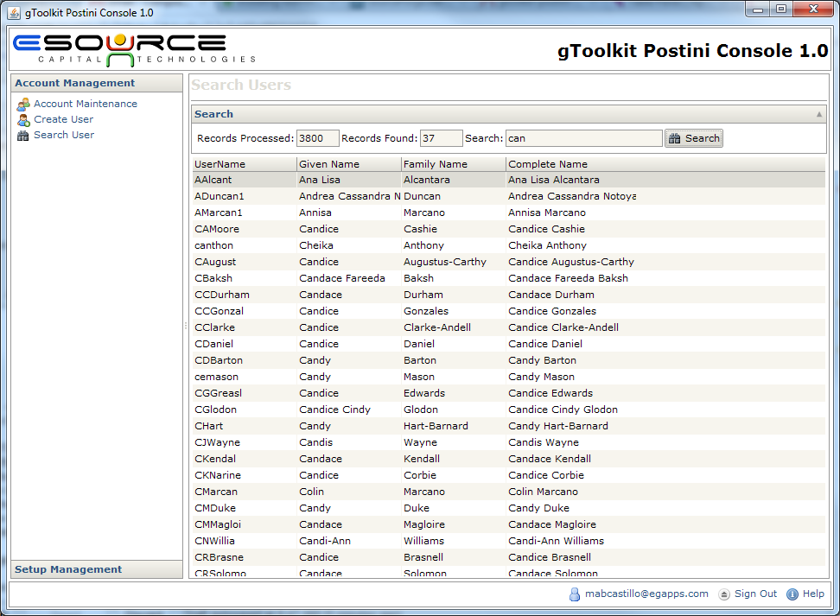This screenshot has width=840, height=616.
Task: Open the Create User link
Action: [x=64, y=120]
